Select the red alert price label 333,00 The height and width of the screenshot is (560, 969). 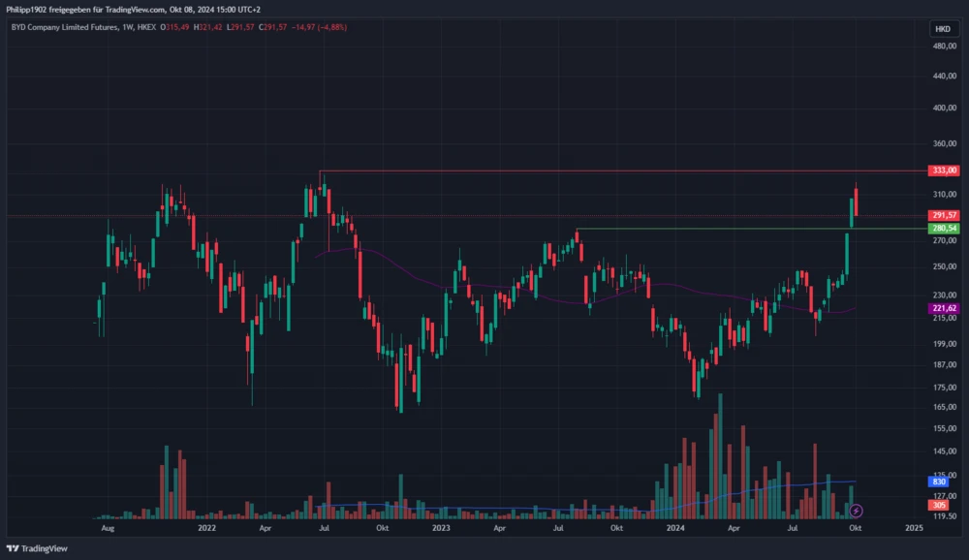[x=944, y=171]
